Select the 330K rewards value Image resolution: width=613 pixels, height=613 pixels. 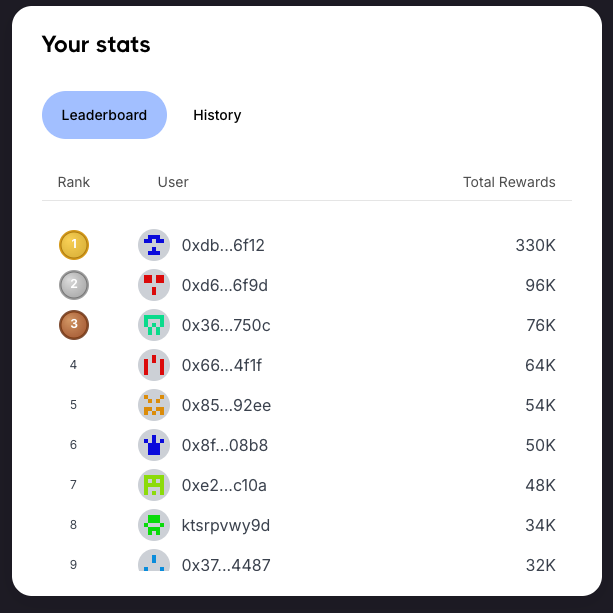click(x=536, y=246)
